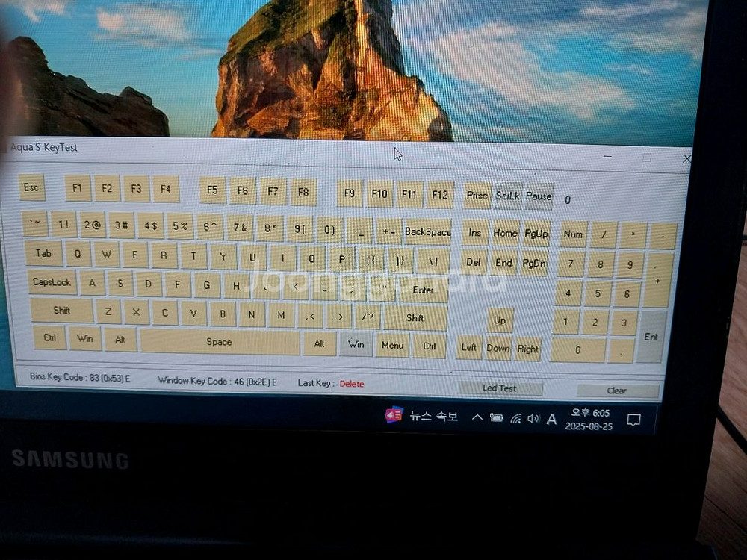Click the Led Test button
The height and width of the screenshot is (560, 747).
499,388
